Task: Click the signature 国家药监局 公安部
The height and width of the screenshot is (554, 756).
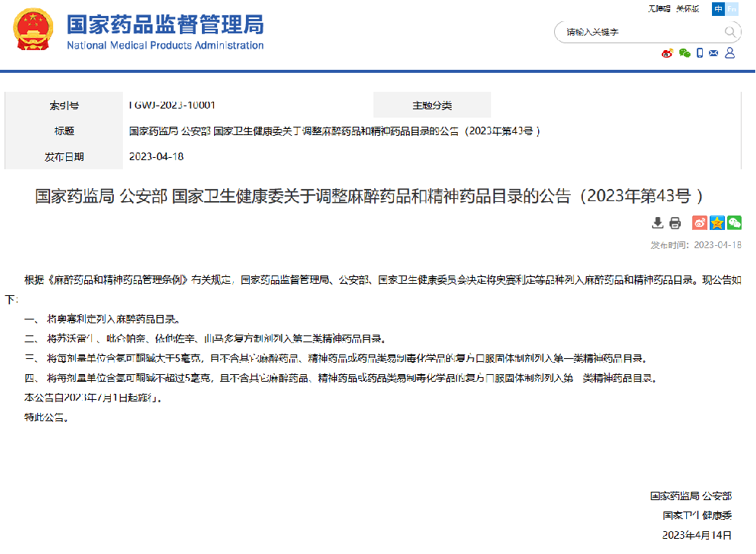Action: 691,496
